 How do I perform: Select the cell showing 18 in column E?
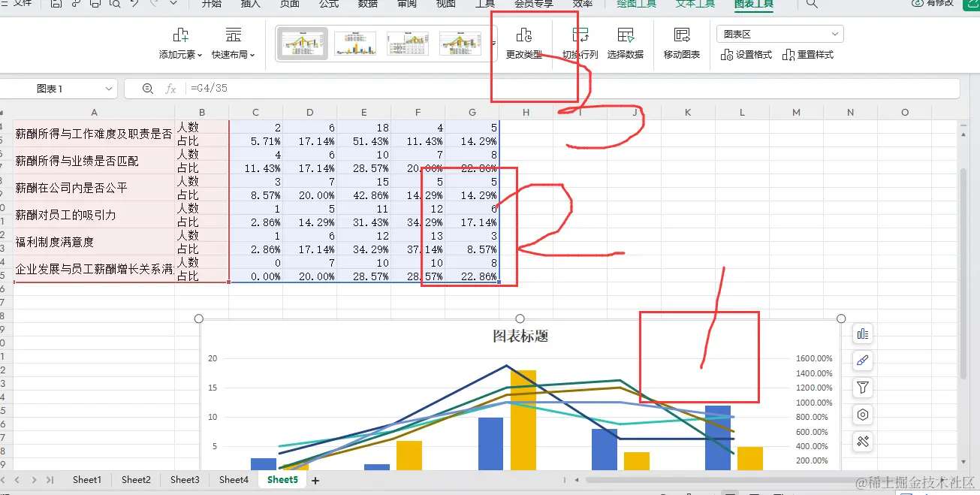pos(364,127)
